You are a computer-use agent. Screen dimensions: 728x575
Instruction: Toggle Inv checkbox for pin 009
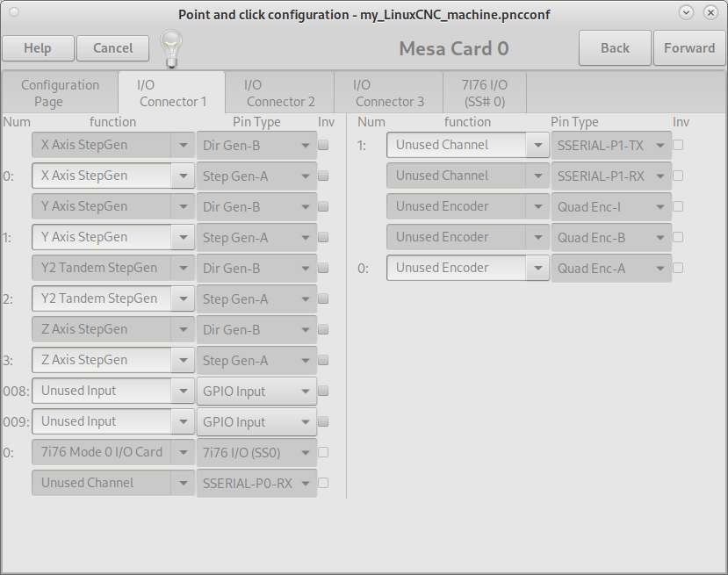[323, 421]
